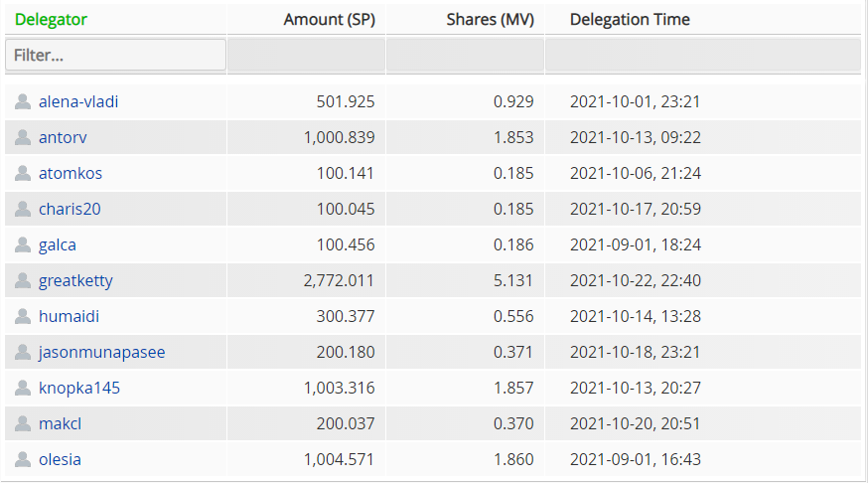
Task: Click the user icon beside makcl
Action: 23,423
